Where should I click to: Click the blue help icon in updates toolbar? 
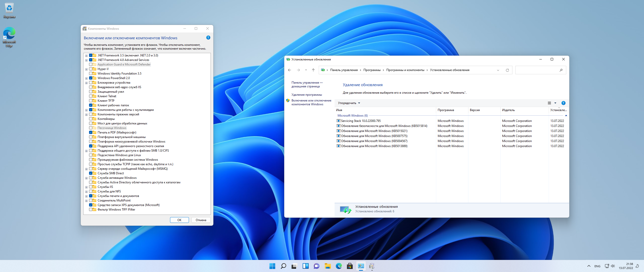click(563, 103)
